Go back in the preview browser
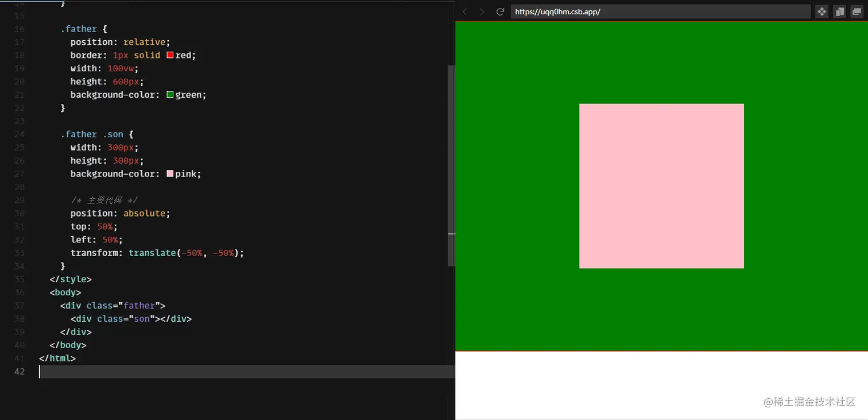Screen dimensions: 868x420 [x=465, y=11]
